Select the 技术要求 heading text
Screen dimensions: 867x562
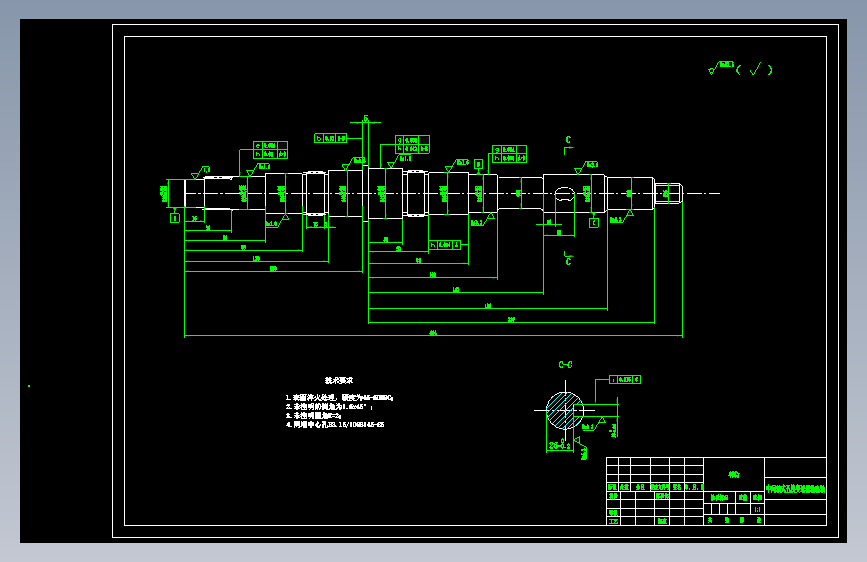tap(338, 381)
